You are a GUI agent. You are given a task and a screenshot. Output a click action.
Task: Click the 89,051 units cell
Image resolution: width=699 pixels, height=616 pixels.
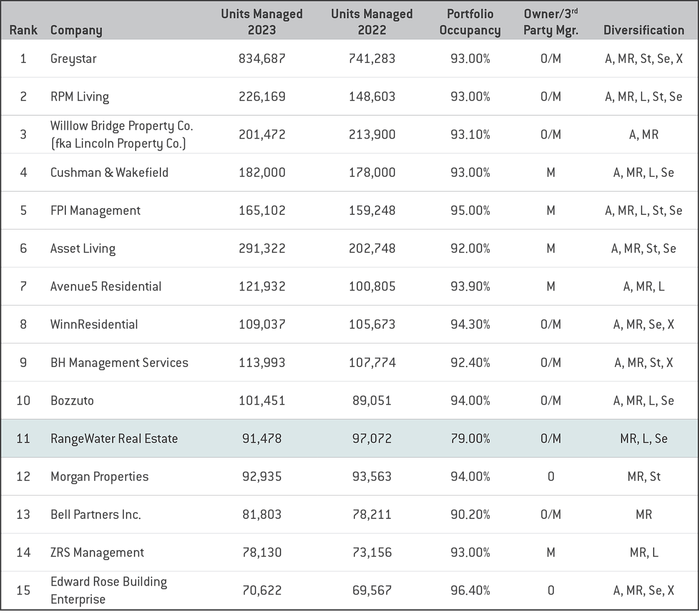click(x=372, y=400)
